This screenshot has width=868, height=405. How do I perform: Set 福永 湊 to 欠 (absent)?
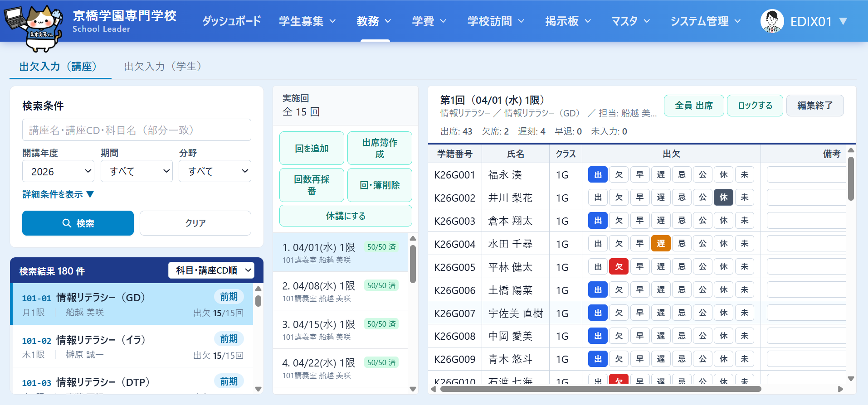(x=619, y=174)
